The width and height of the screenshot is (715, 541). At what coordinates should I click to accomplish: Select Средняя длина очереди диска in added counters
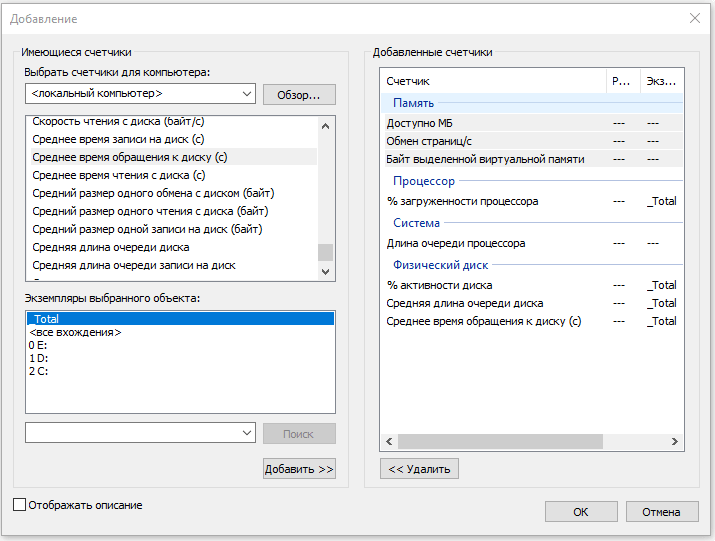[x=532, y=303]
